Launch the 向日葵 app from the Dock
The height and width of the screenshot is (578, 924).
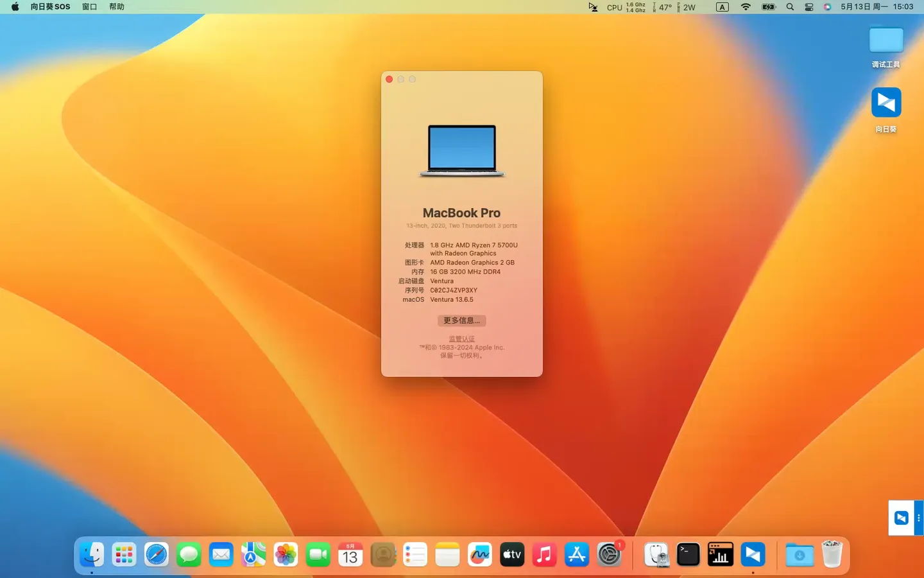pyautogui.click(x=752, y=554)
